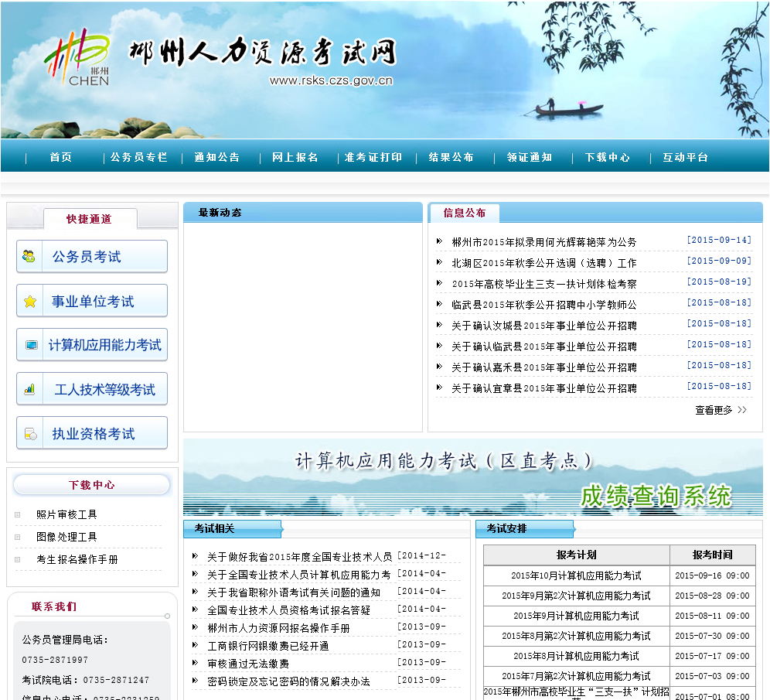
Task: Open 北湖区2015年秋季公开选调 announcement
Action: point(544,263)
